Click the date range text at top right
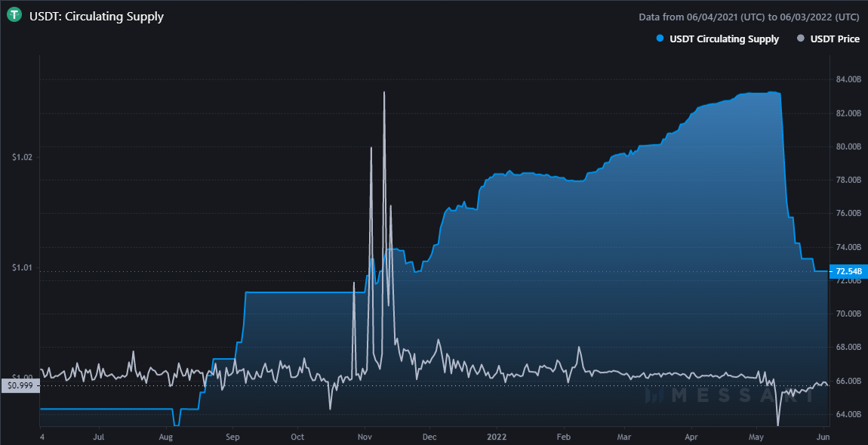Screen dimensions: 868x445 point(749,17)
